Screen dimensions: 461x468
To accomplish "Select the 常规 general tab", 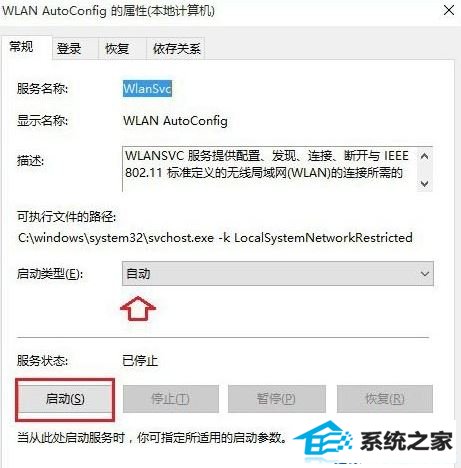I will pos(21,47).
